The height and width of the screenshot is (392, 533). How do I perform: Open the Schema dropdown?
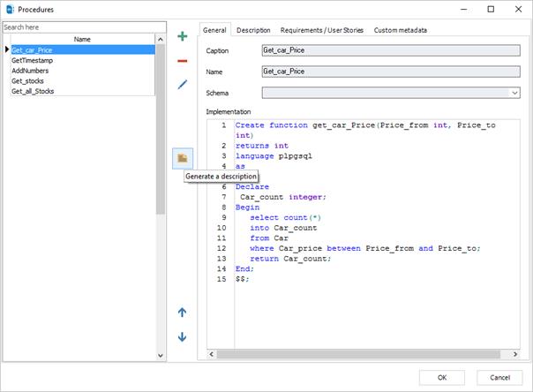pyautogui.click(x=514, y=93)
